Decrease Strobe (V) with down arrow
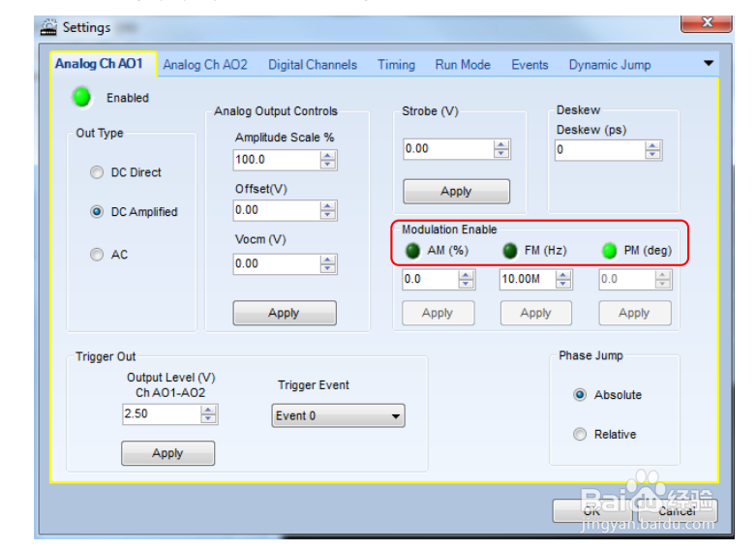This screenshot has height=550, width=756. coord(501,154)
